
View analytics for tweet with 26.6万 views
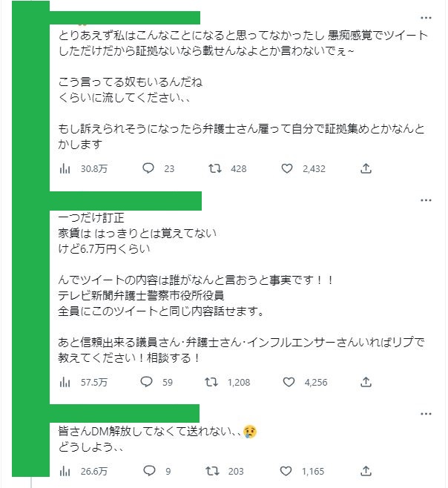pos(65,471)
